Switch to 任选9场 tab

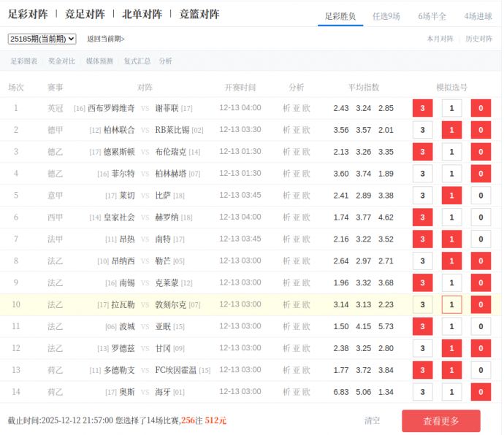point(386,15)
